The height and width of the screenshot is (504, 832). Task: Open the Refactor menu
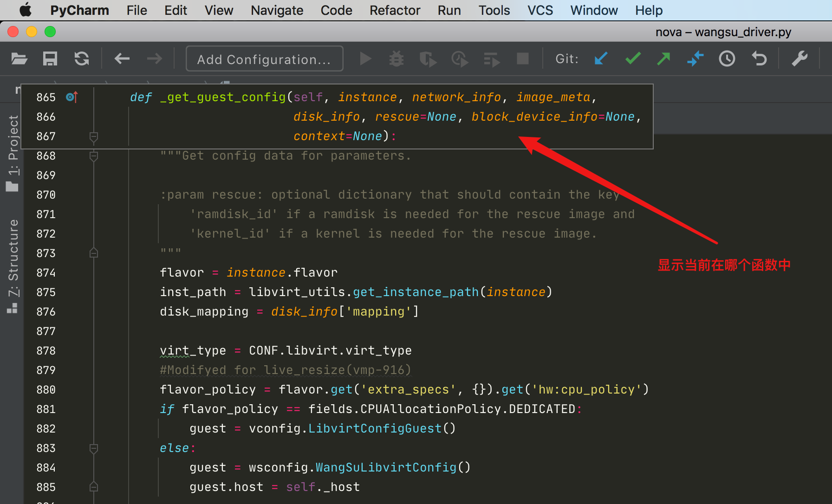(394, 10)
